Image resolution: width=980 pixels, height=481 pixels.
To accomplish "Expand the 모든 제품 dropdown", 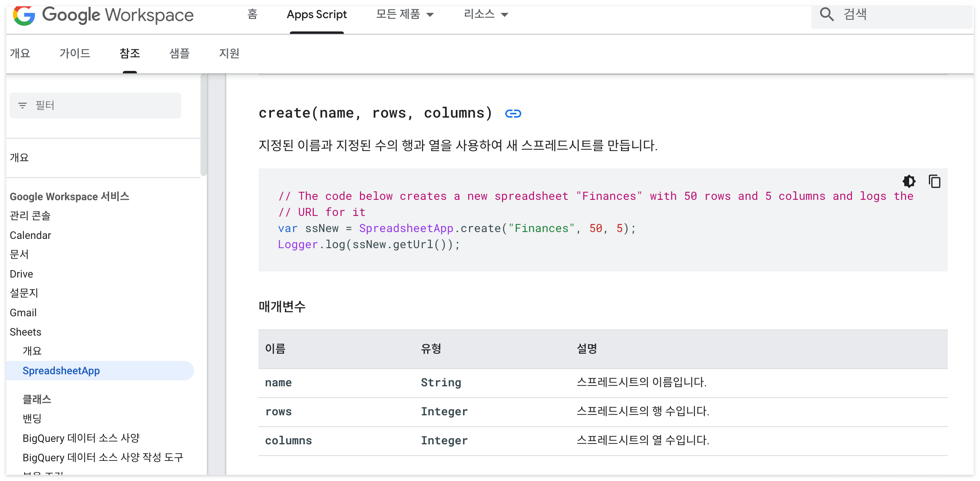I will tap(405, 15).
